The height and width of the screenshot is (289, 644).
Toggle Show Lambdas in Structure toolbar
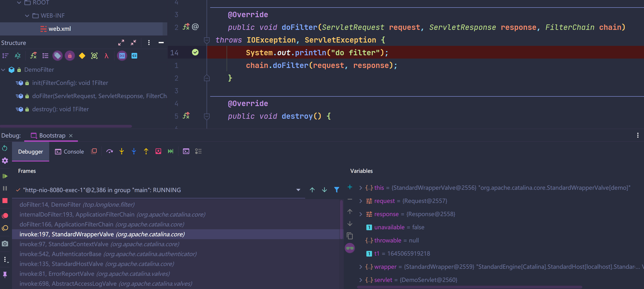107,56
